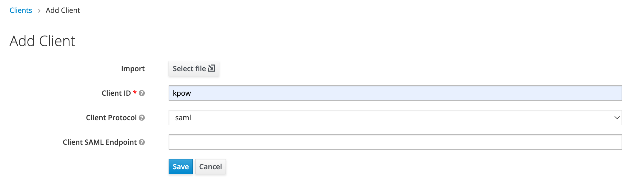Click into the Client SAML Endpoint field
Viewport: 644px width, 189px height.
[x=395, y=142]
